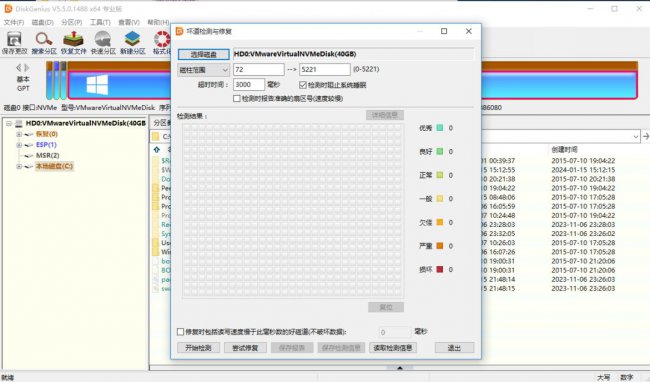Toggle 检测时阻止系统睡眠 checkbox

click(x=303, y=85)
